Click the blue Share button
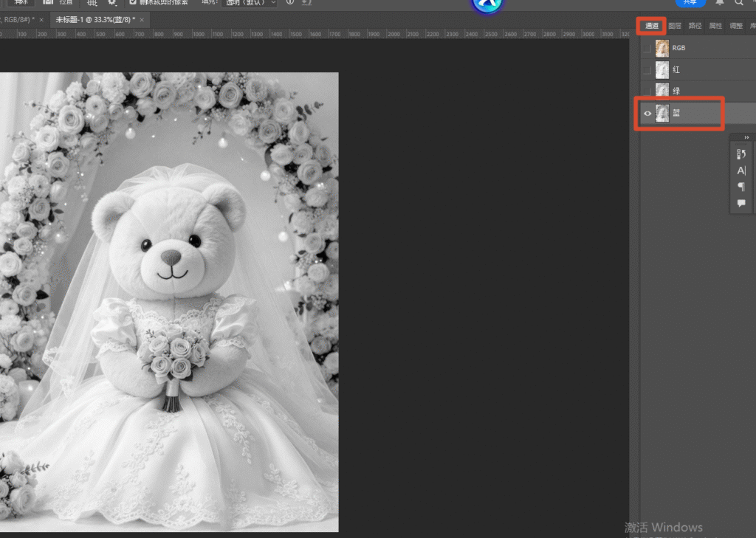This screenshot has height=538, width=756. point(690,2)
